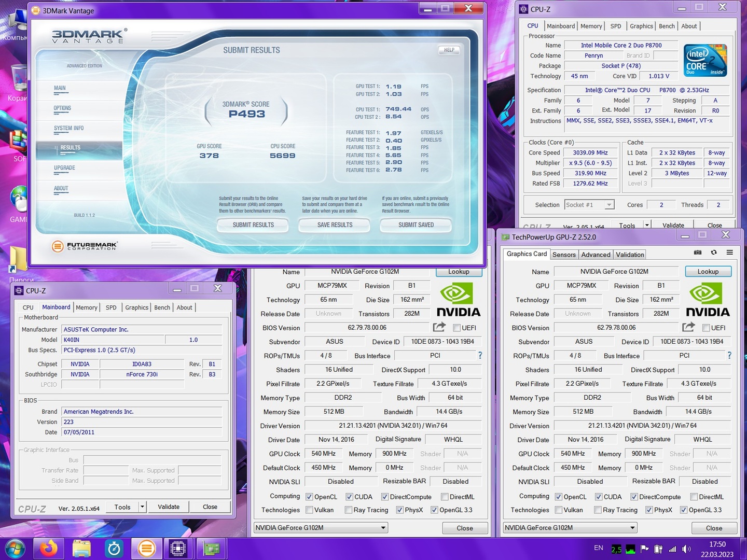Click the Name field in titled GPU-Z window
The image size is (747, 560).
click(x=616, y=271)
